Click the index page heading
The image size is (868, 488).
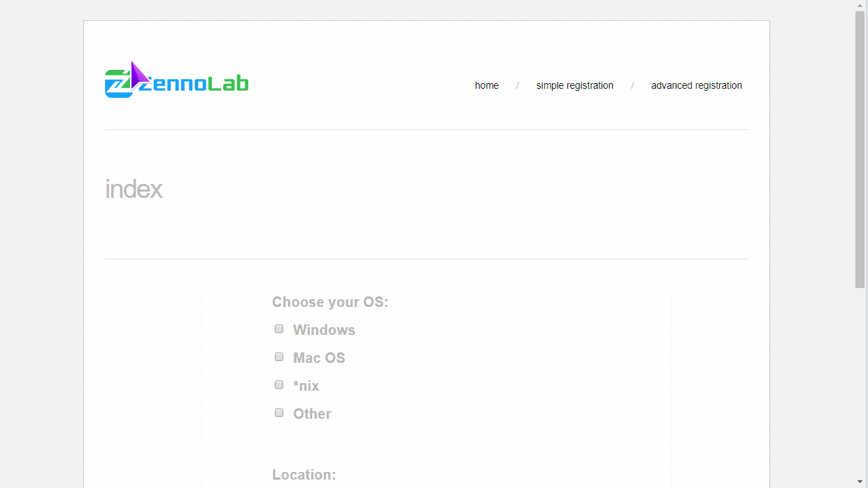134,189
